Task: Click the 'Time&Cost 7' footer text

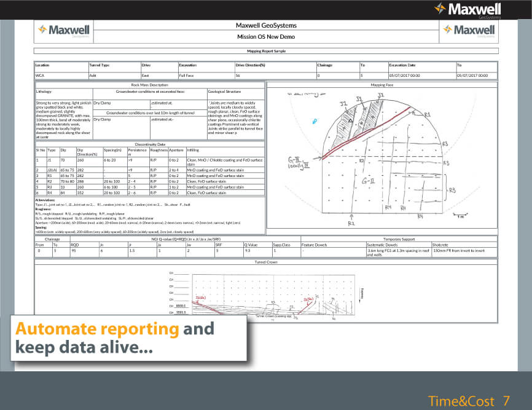Action: click(x=469, y=401)
